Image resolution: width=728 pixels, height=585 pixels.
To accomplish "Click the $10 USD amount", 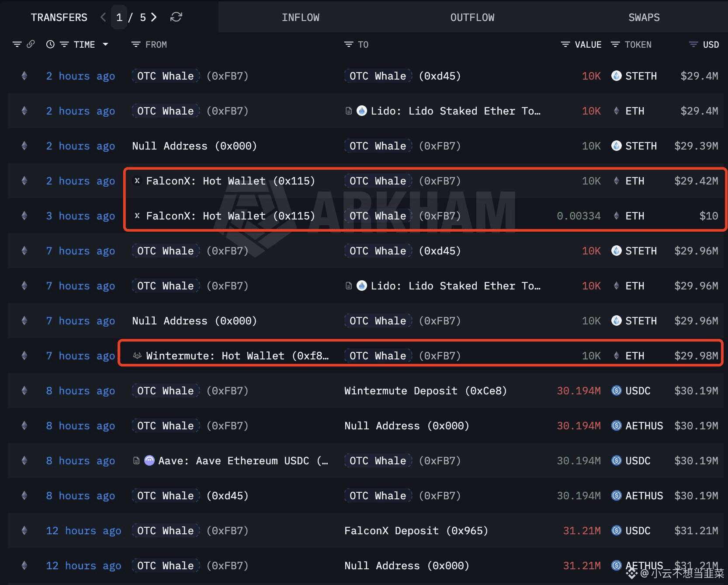I will [709, 216].
